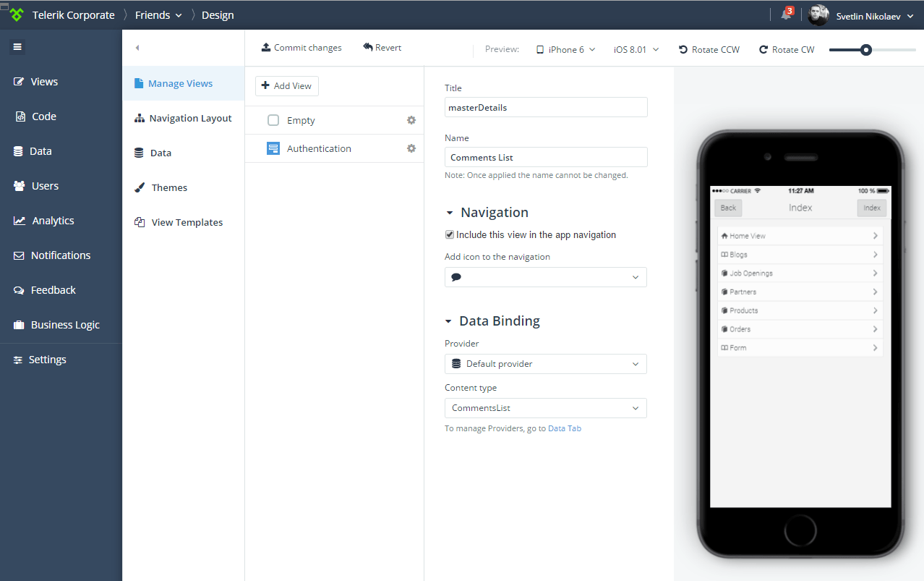The height and width of the screenshot is (581, 924).
Task: Click the Add View button
Action: (287, 85)
